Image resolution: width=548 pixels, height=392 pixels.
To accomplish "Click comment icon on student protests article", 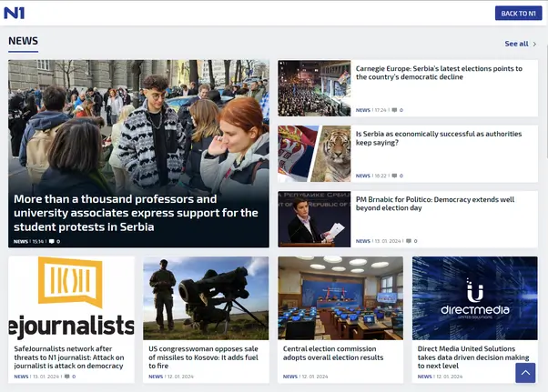I will 52,241.
